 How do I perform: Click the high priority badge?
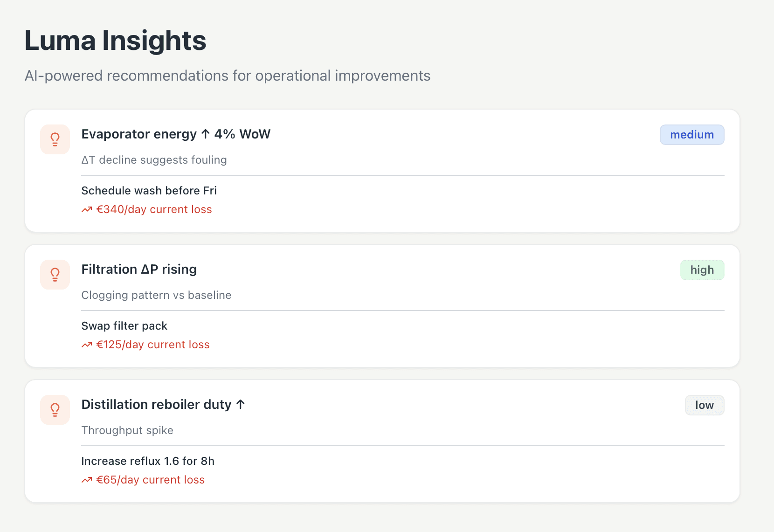[702, 270]
